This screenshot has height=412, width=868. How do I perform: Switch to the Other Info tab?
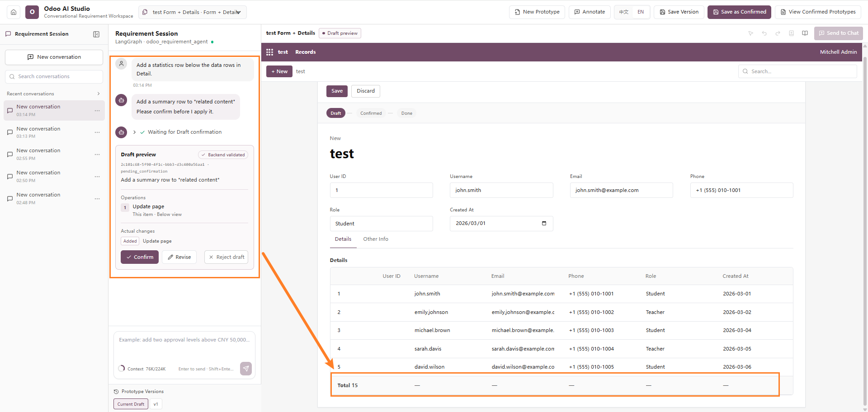click(x=376, y=239)
